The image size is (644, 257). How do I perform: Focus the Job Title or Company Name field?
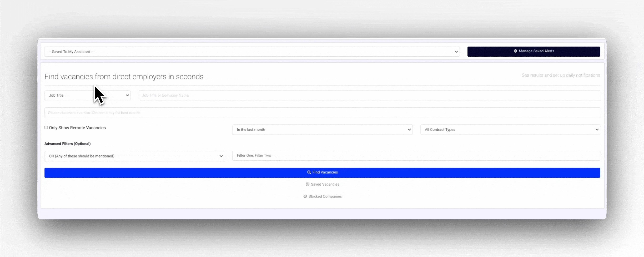(369, 95)
